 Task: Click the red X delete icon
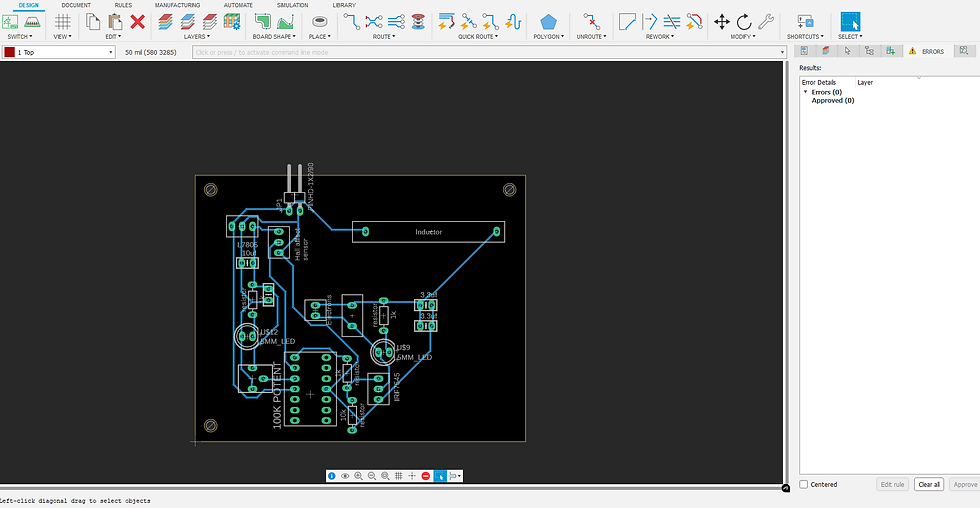(x=138, y=21)
